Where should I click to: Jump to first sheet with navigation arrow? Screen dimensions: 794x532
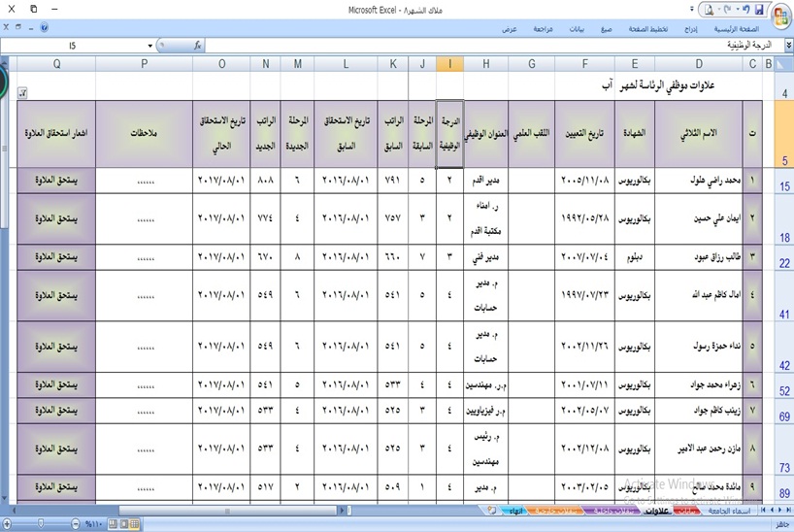788,511
